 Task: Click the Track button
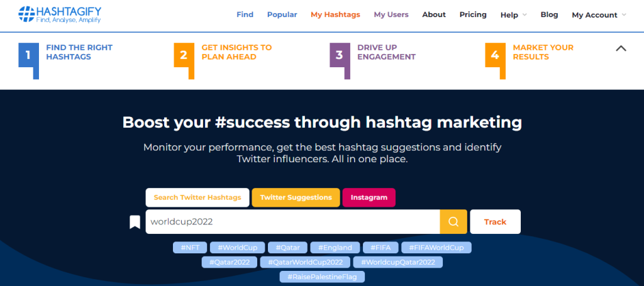click(x=495, y=222)
